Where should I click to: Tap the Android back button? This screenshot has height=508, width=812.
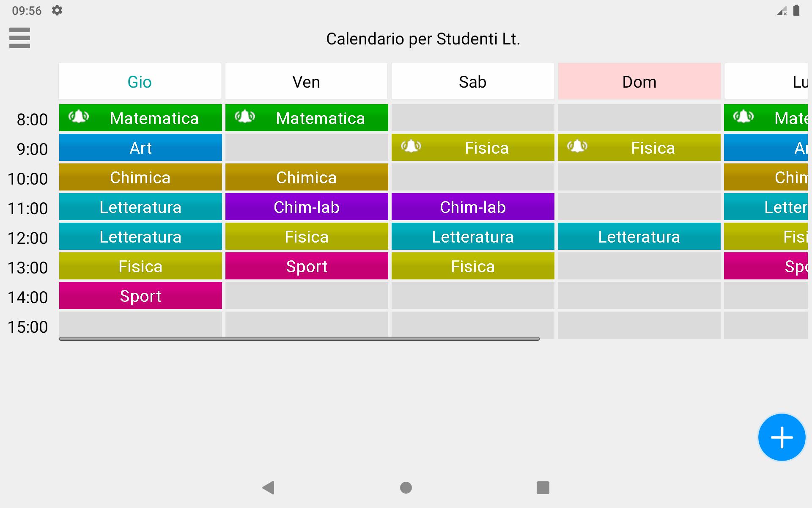(269, 488)
